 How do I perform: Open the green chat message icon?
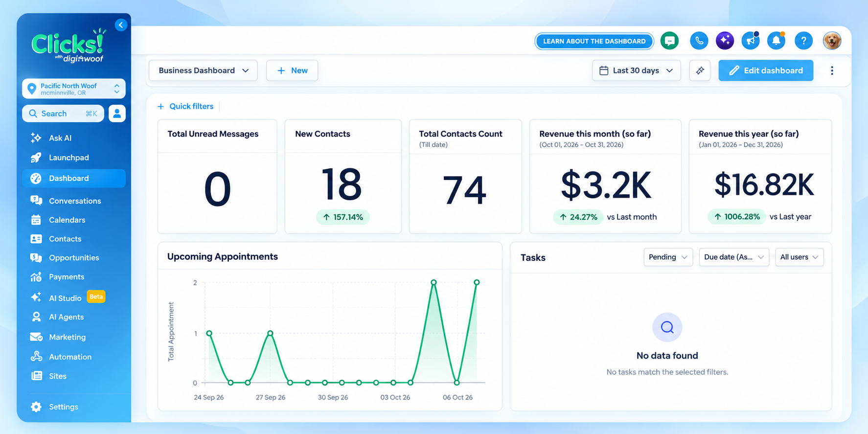pyautogui.click(x=669, y=41)
